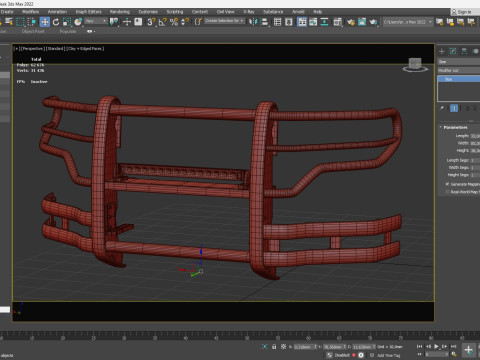This screenshot has width=480, height=360.
Task: Open the Perspective viewport label menu
Action: (x=32, y=49)
